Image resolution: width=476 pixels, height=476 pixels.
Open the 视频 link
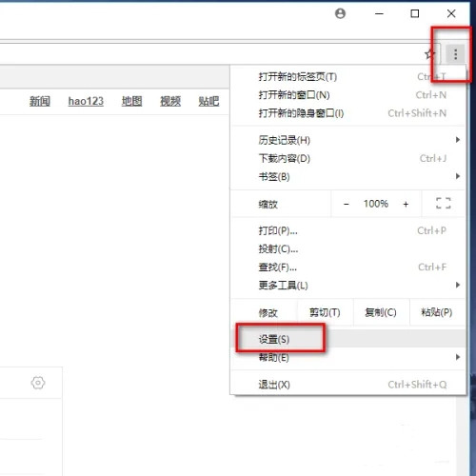coord(170,101)
